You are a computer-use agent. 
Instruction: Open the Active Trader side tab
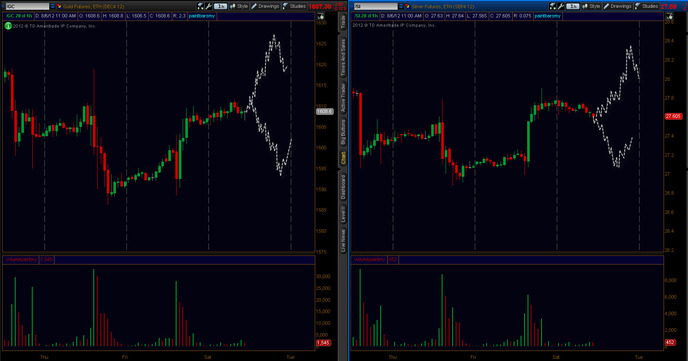pos(343,97)
